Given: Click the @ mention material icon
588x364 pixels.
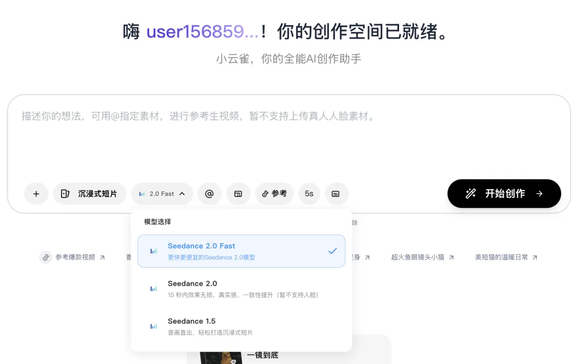Looking at the screenshot, I should tap(209, 194).
